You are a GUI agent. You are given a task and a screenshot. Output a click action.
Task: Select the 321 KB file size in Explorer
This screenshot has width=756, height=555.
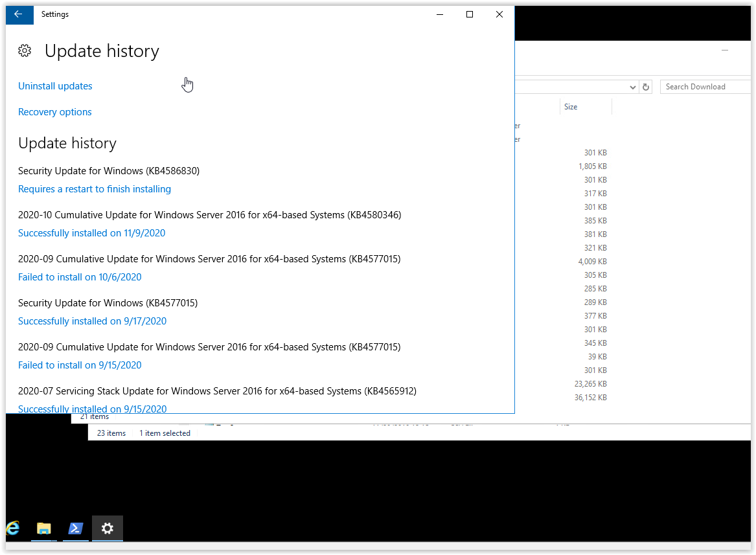(595, 248)
